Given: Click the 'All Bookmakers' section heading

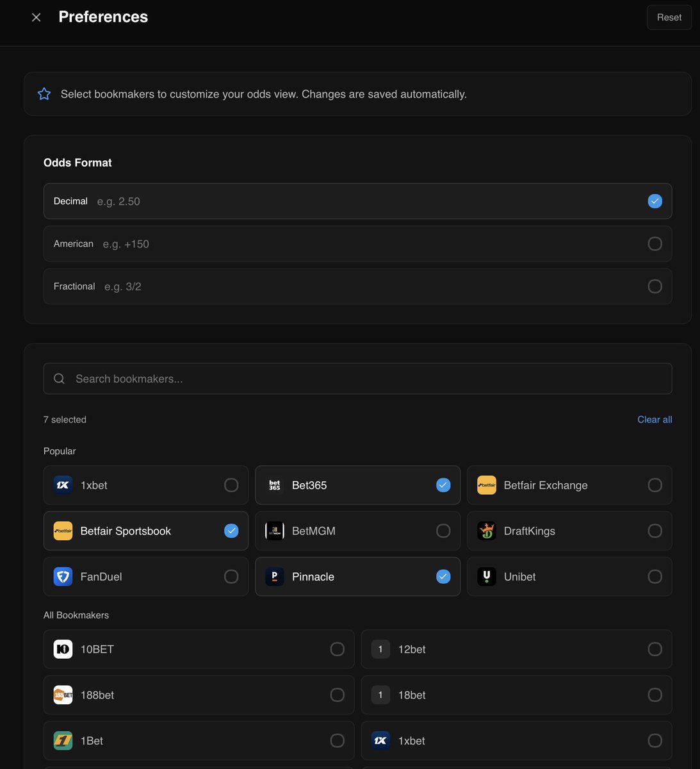Looking at the screenshot, I should (76, 615).
